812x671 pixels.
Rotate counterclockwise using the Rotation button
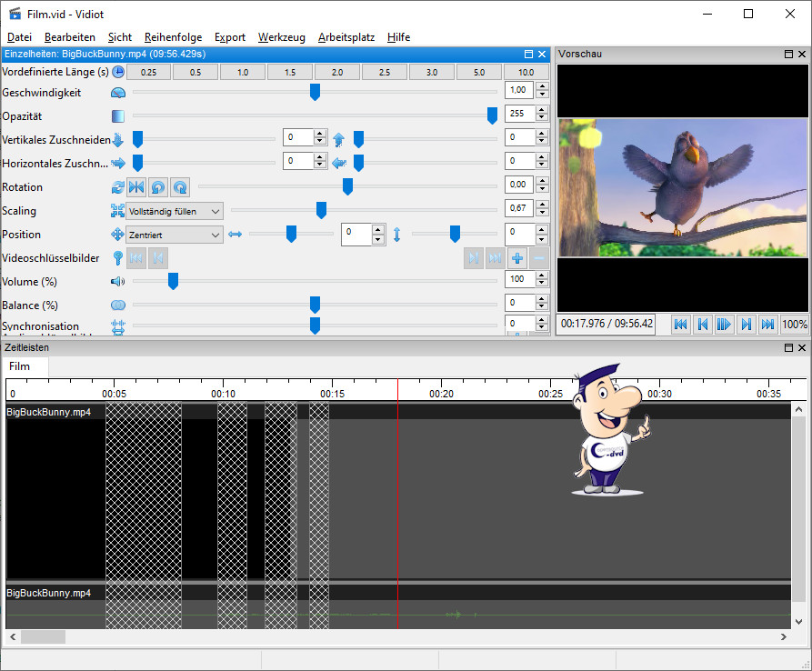tap(158, 187)
